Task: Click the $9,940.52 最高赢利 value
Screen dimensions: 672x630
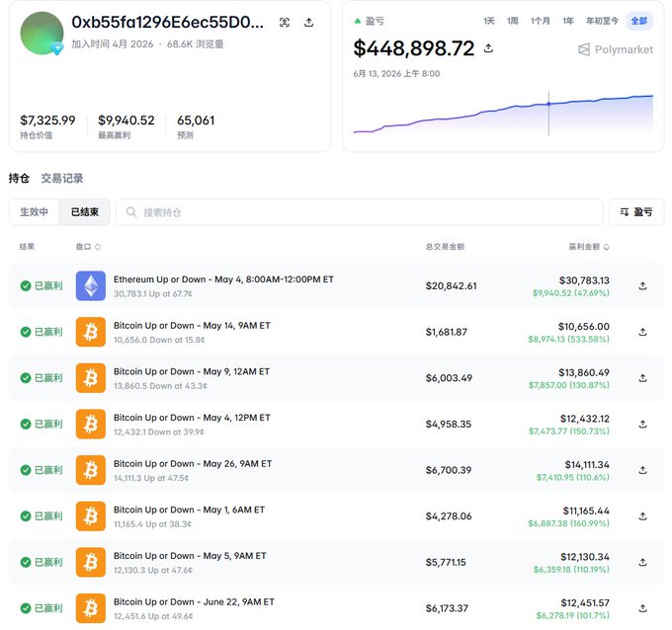Action: coord(126,120)
